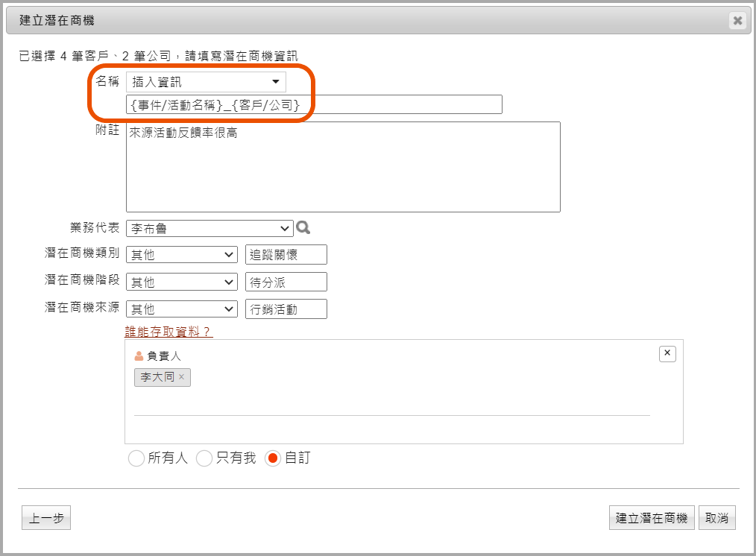Viewport: 756px width, 556px height.
Task: Open the 潛在商機階段 dropdown
Action: 181,282
